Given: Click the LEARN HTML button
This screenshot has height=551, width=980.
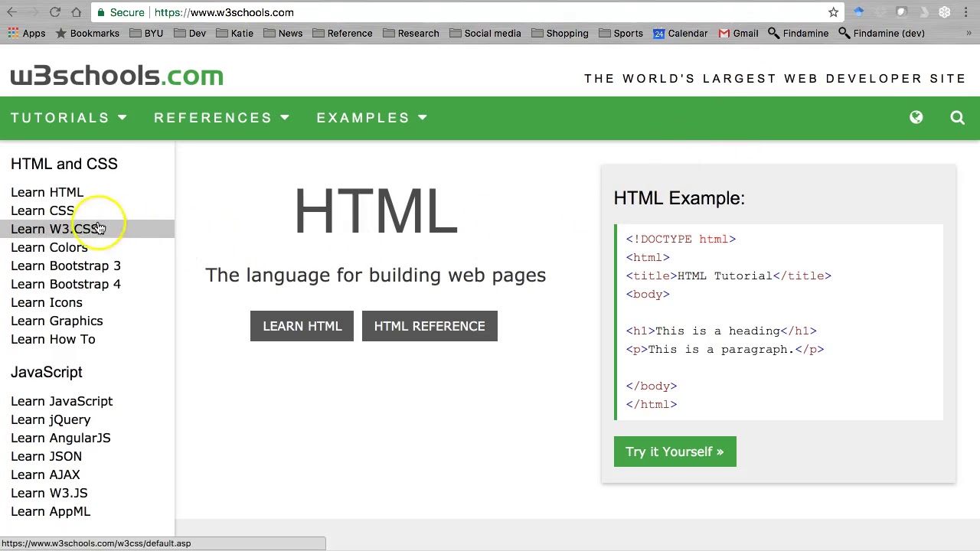Looking at the screenshot, I should click(x=302, y=326).
